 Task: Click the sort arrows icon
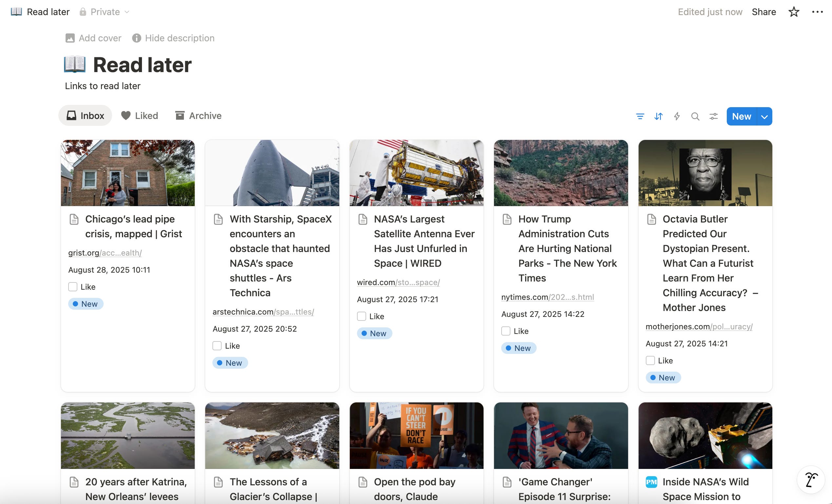pyautogui.click(x=658, y=116)
